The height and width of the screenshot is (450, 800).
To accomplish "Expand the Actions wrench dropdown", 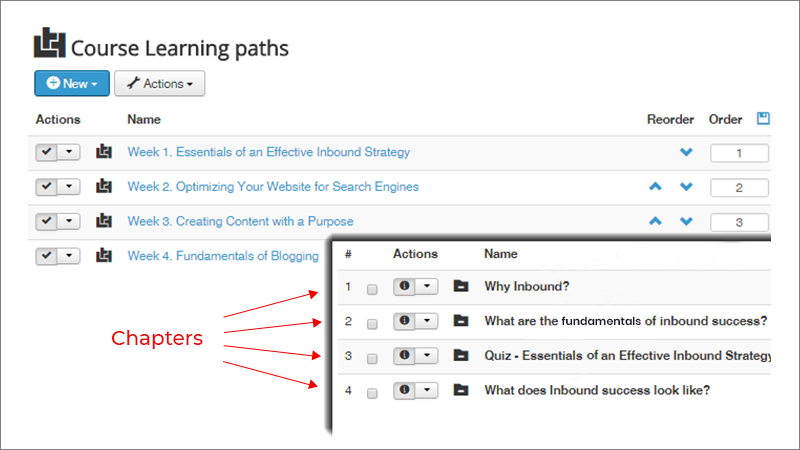I will click(x=160, y=83).
